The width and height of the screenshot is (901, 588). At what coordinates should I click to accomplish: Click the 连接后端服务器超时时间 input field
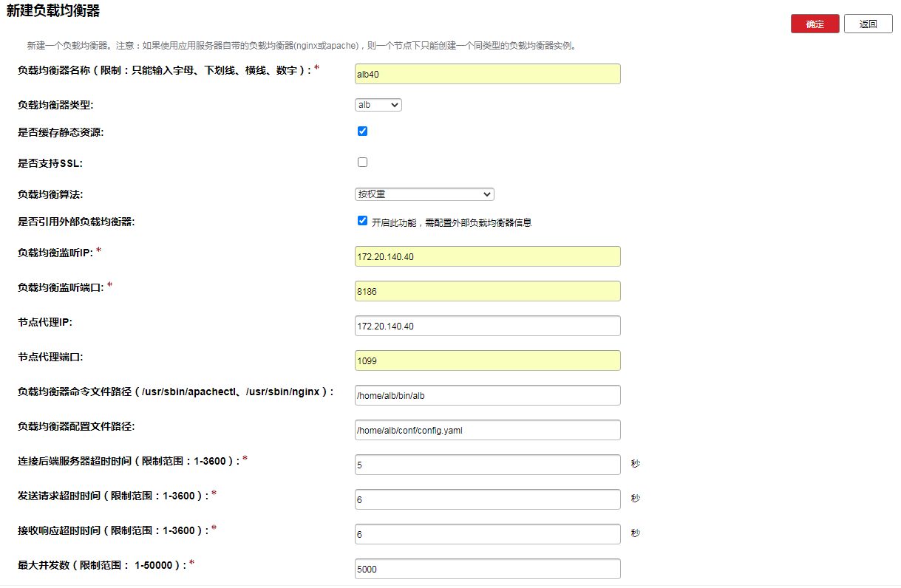[487, 465]
